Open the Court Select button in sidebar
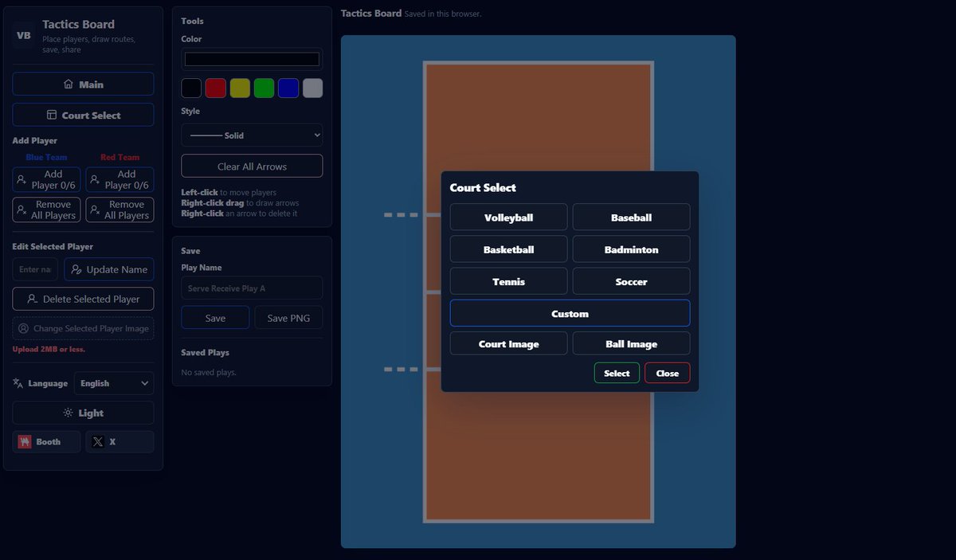Screen dimensions: 956x560 tap(83, 115)
